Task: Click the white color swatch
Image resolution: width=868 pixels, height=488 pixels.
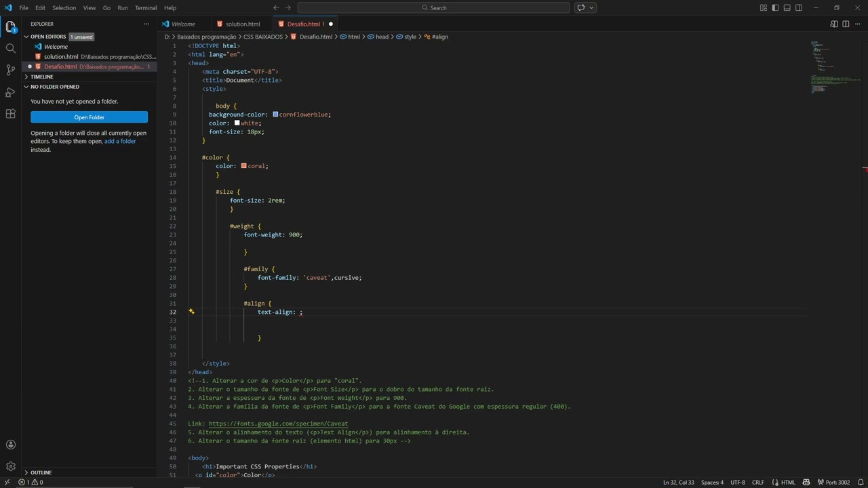Action: 237,123
